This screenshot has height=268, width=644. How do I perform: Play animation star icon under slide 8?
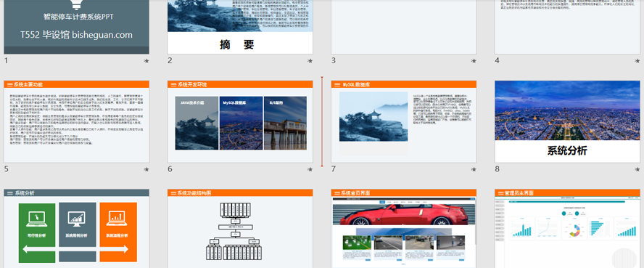(637, 169)
